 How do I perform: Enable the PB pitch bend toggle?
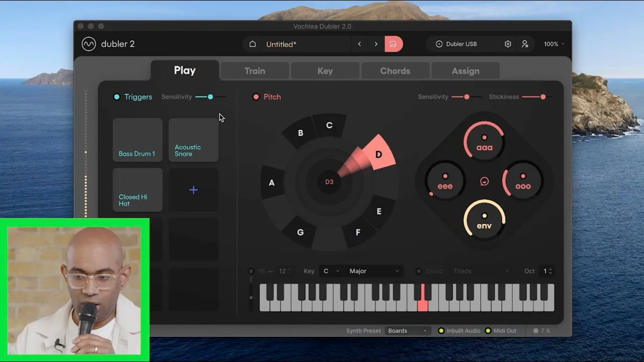(251, 271)
